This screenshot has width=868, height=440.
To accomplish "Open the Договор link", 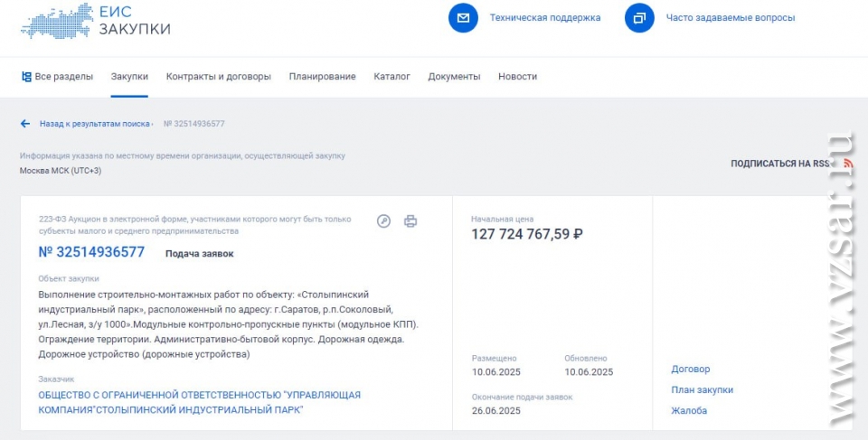I will (x=690, y=369).
